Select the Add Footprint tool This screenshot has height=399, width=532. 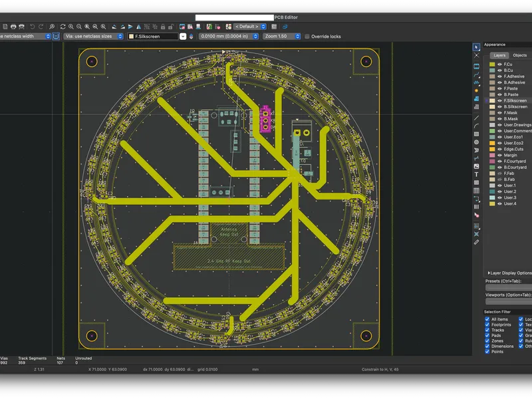pos(476,66)
